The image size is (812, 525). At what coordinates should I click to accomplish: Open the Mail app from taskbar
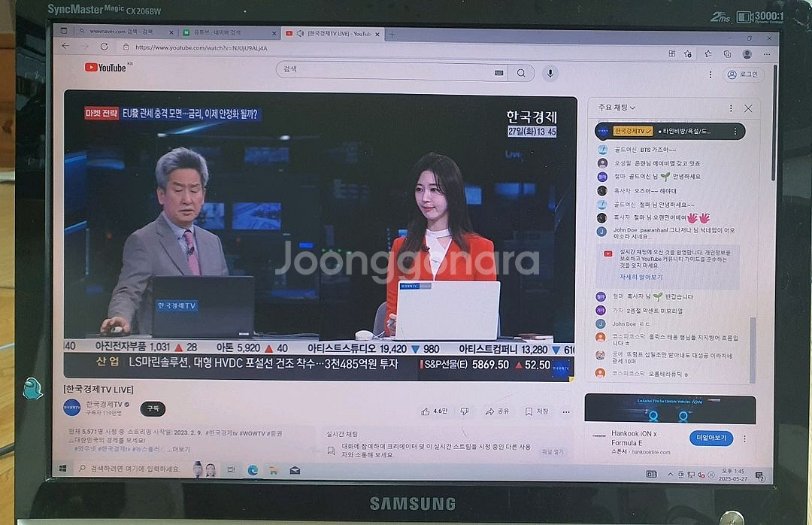click(295, 471)
